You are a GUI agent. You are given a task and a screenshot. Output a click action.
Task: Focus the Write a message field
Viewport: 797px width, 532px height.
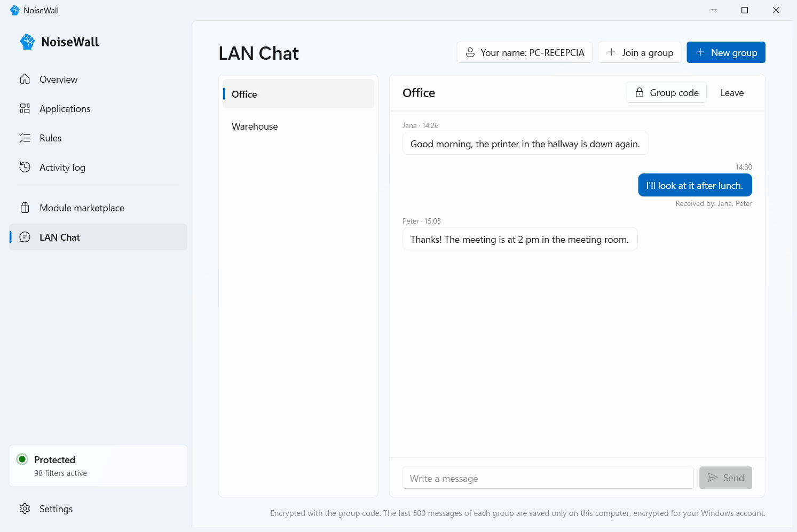point(548,478)
